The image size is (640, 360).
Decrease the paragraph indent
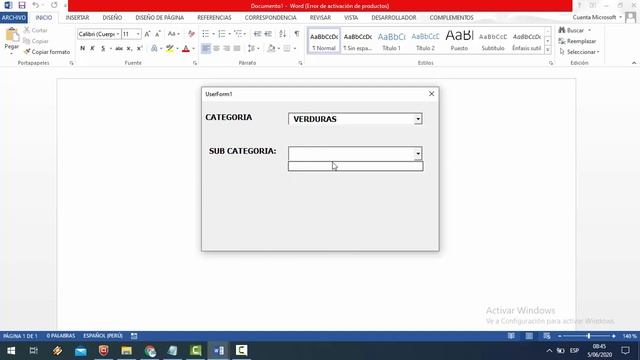(257, 34)
